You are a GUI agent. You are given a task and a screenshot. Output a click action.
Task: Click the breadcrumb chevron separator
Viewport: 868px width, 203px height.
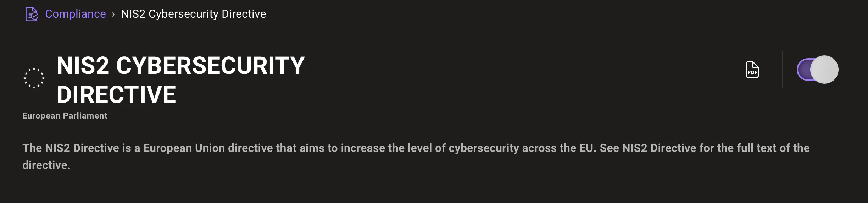pos(113,15)
